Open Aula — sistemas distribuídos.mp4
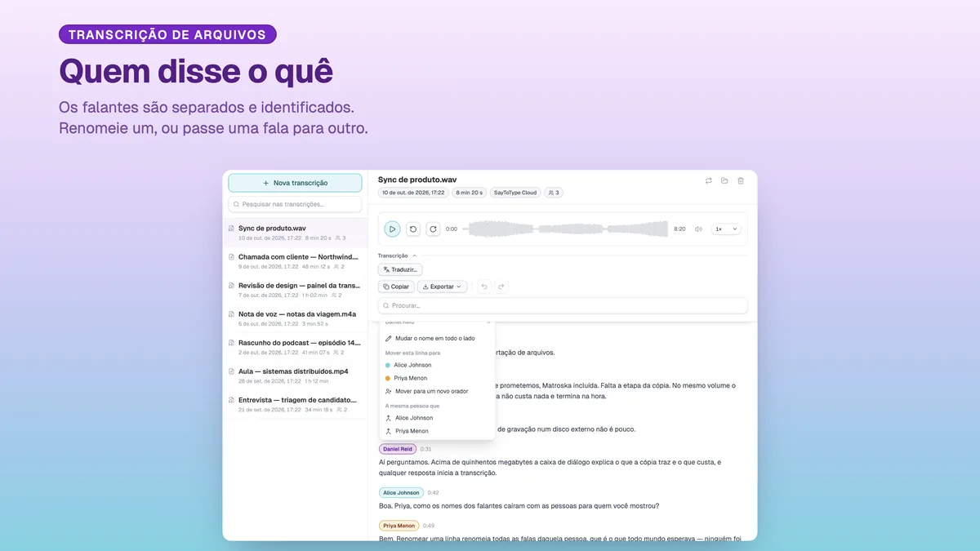This screenshot has width=980, height=551. pos(295,375)
